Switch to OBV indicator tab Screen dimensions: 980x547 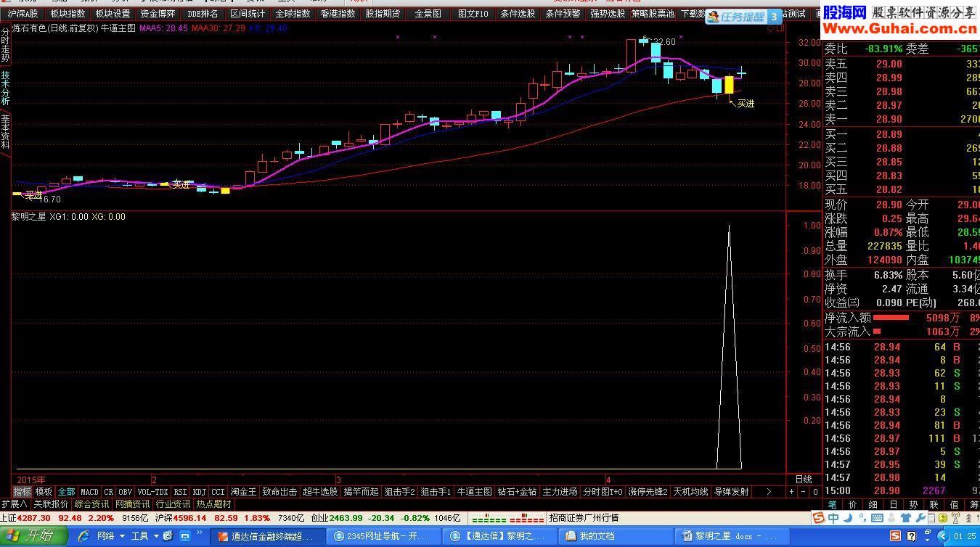click(126, 492)
